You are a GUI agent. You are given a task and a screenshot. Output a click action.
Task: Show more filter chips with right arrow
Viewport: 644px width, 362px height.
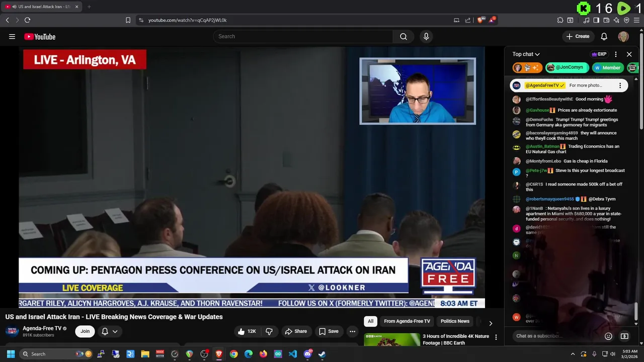point(491,323)
